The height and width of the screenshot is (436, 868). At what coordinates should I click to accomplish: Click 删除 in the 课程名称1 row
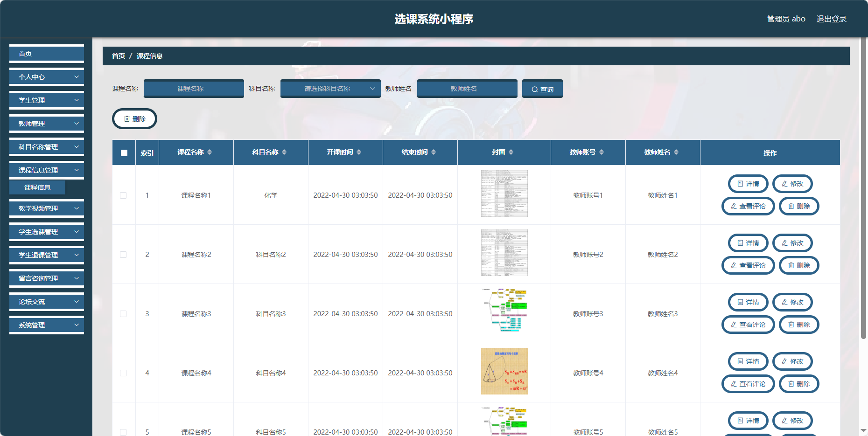(799, 206)
